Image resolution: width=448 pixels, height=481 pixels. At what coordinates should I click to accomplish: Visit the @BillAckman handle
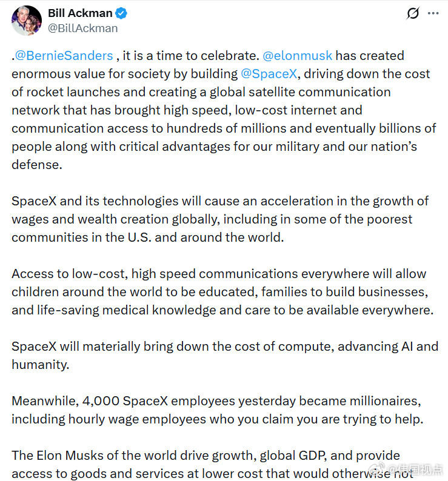(82, 28)
